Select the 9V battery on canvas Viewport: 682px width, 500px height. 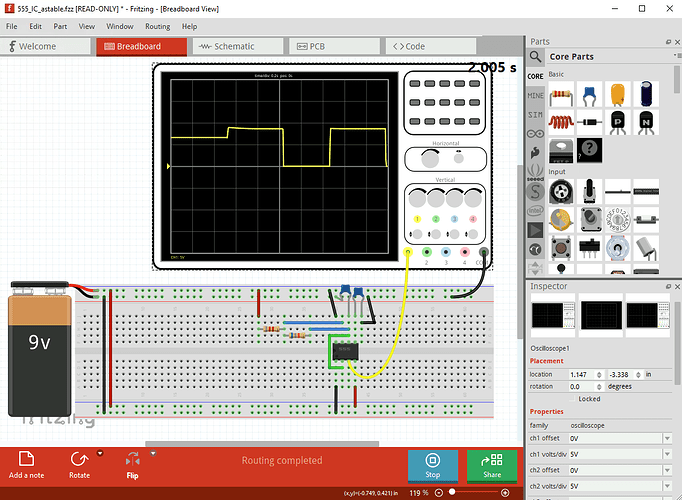(x=40, y=349)
